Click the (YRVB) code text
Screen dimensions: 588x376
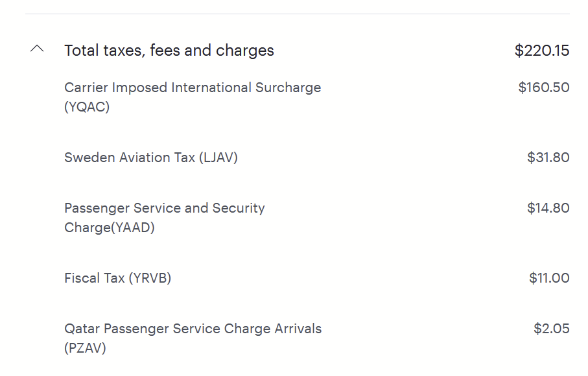(x=150, y=278)
